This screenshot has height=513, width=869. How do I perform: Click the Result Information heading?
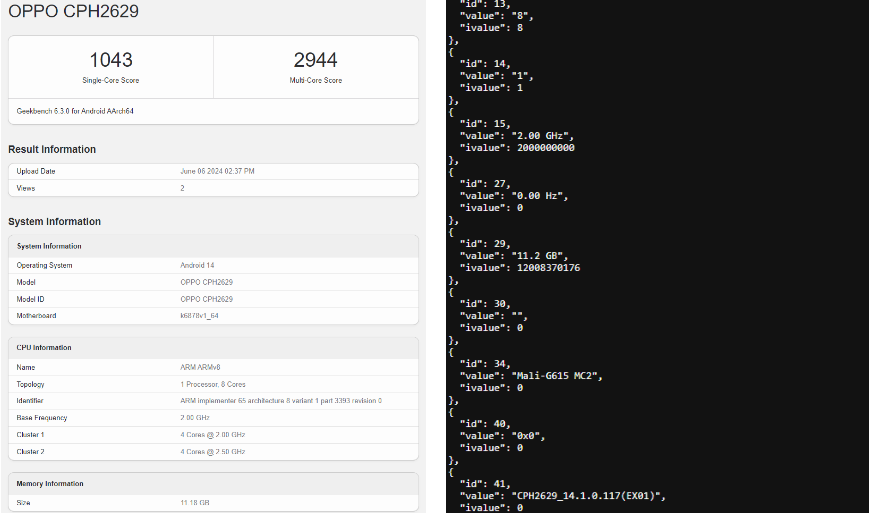pos(52,149)
